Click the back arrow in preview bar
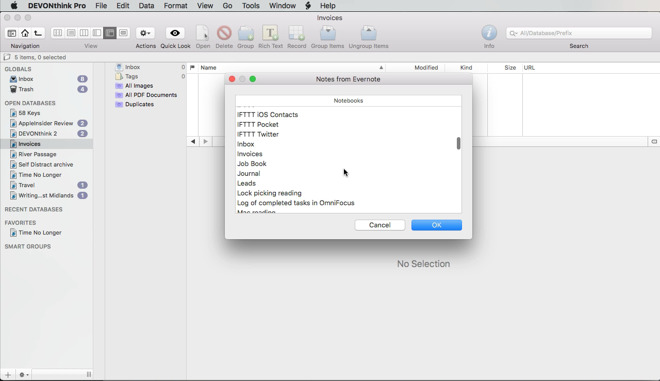Image resolution: width=660 pixels, height=381 pixels. 193,141
